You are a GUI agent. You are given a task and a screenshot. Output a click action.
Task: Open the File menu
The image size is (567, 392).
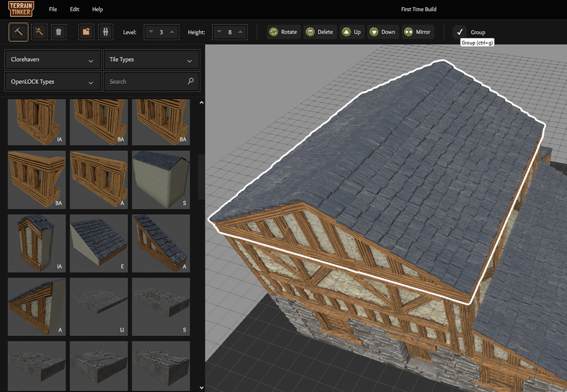pyautogui.click(x=53, y=9)
